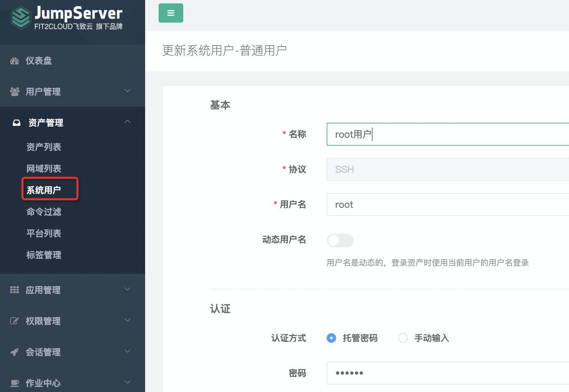The image size is (569, 392).
Task: Expand the 权限管理 chevron
Action: point(128,320)
